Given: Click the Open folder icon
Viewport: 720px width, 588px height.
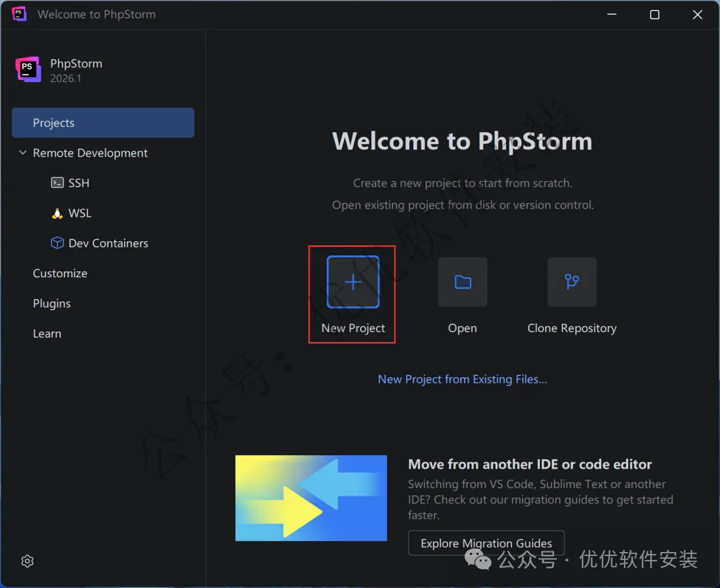Looking at the screenshot, I should tap(463, 282).
